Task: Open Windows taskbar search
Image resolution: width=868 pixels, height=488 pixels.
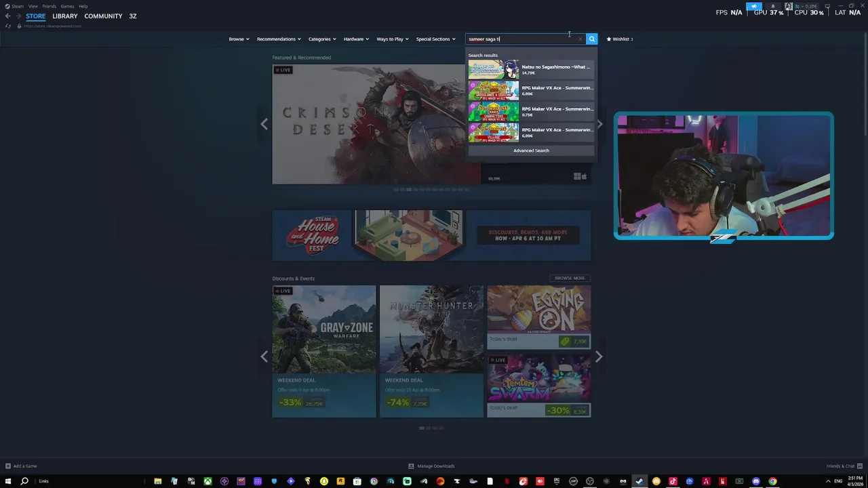Action: pyautogui.click(x=24, y=481)
